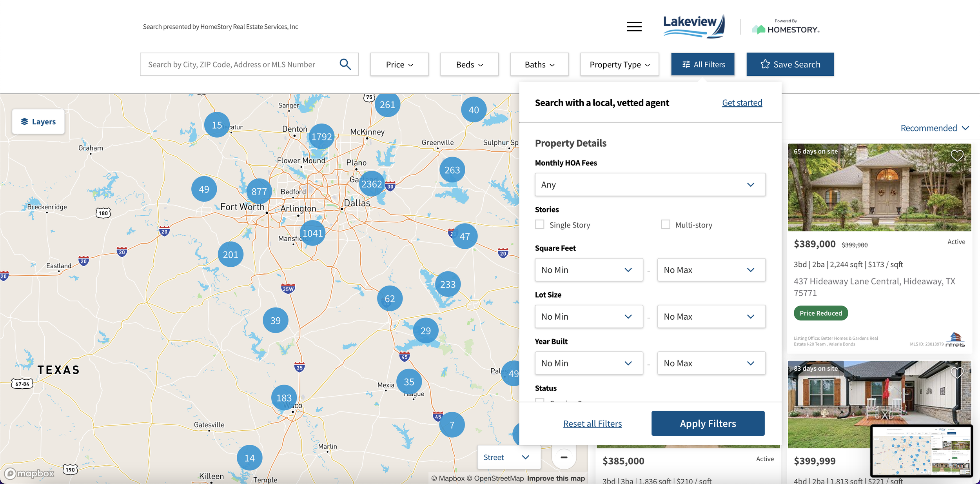
Task: Focus the city or ZIP search field
Action: pyautogui.click(x=239, y=64)
